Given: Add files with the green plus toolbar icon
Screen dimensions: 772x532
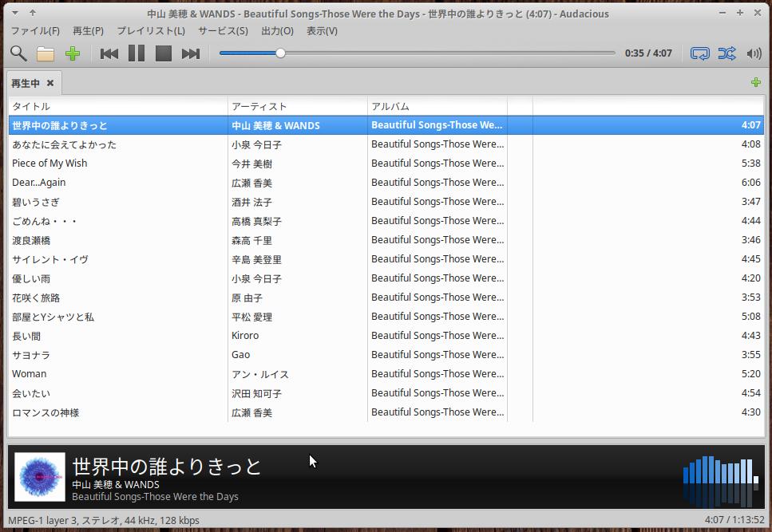Looking at the screenshot, I should 73,53.
